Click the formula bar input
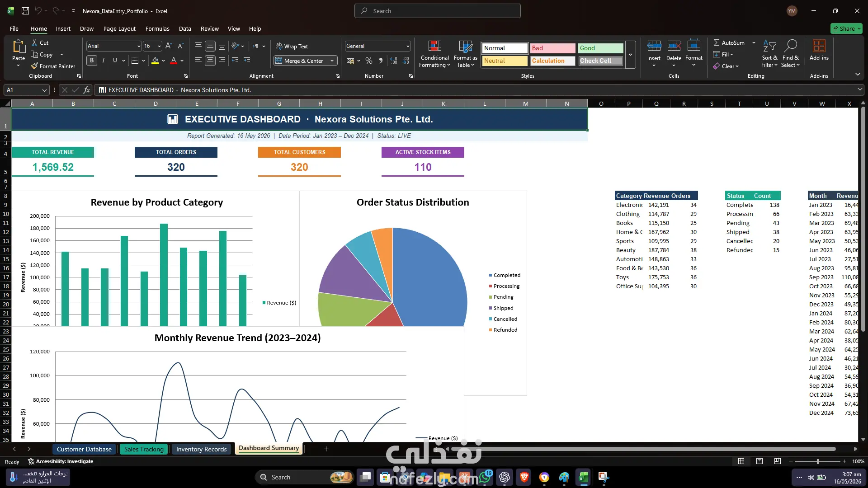Screen dimensions: 868x488 [475, 90]
